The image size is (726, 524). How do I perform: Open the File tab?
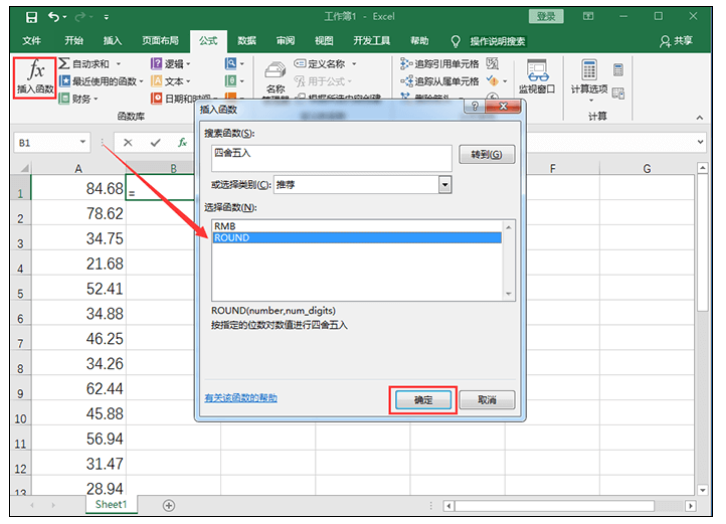click(31, 41)
